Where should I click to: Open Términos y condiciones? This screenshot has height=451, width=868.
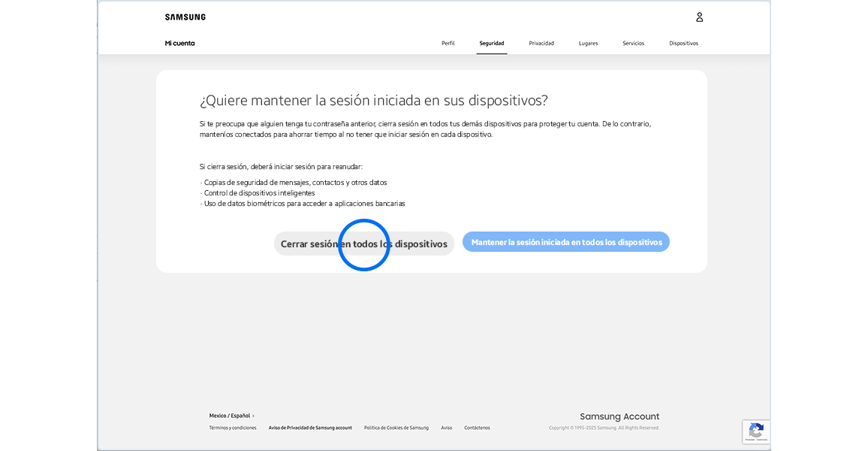tap(232, 427)
